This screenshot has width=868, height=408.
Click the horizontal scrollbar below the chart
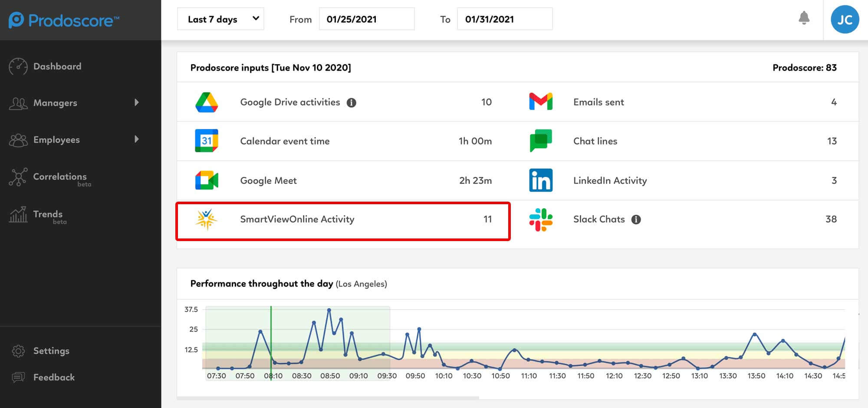[328, 397]
